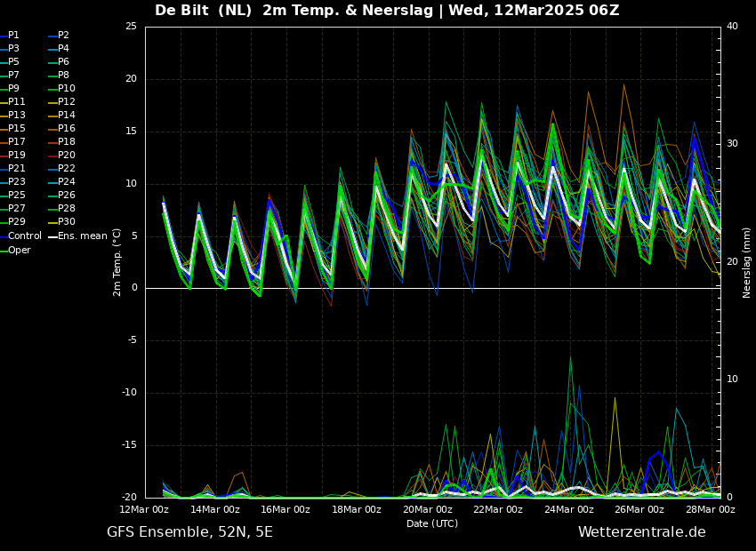Viewport: 756px width, 551px height.
Task: Click the 40 precipitation axis tick label
Action: click(732, 27)
